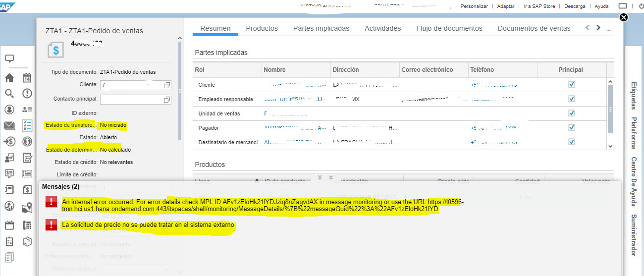Click the exclamation circle icon in sidebar
The image size is (644, 276).
(x=27, y=93)
